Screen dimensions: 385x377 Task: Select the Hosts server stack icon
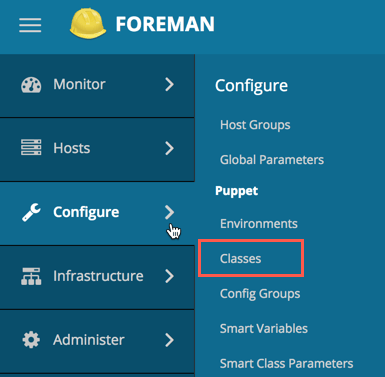tap(31, 148)
